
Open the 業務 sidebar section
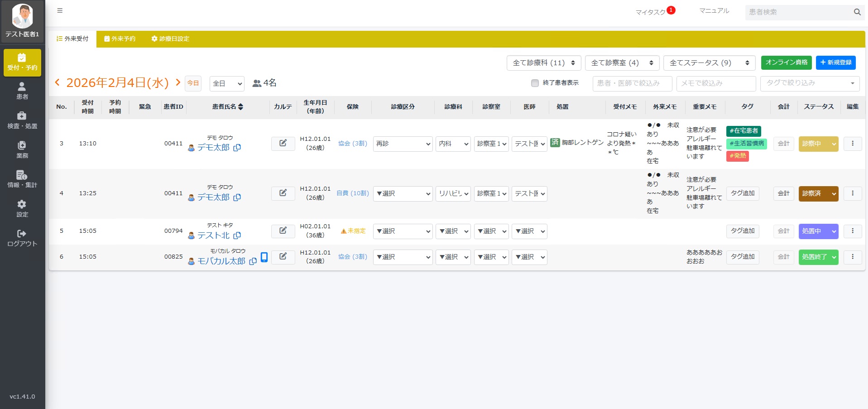pyautogui.click(x=21, y=149)
